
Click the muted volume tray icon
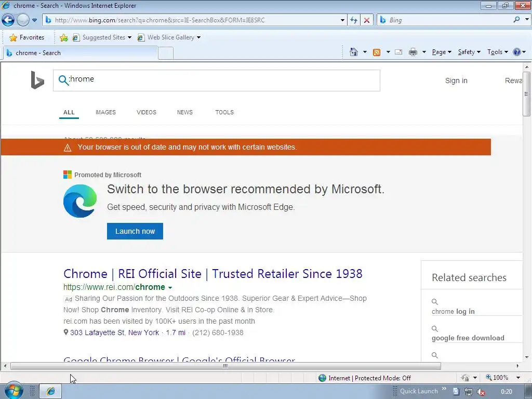[481, 392]
